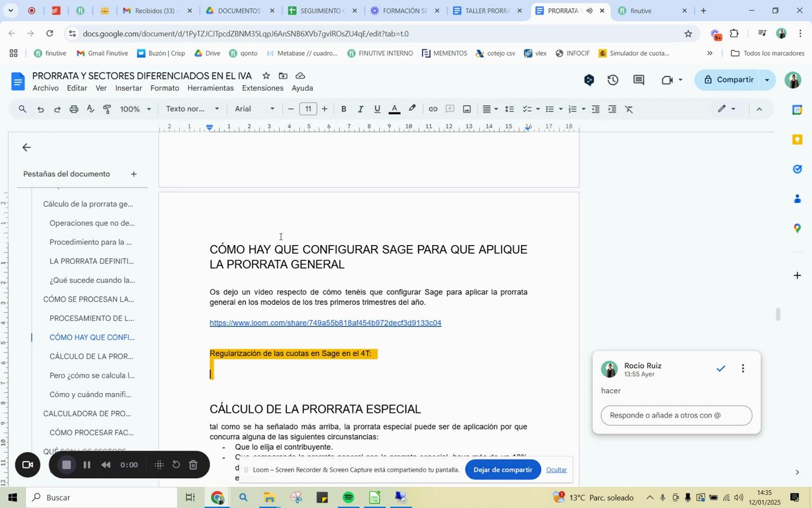Open the text color picker
812x508 pixels.
point(394,109)
